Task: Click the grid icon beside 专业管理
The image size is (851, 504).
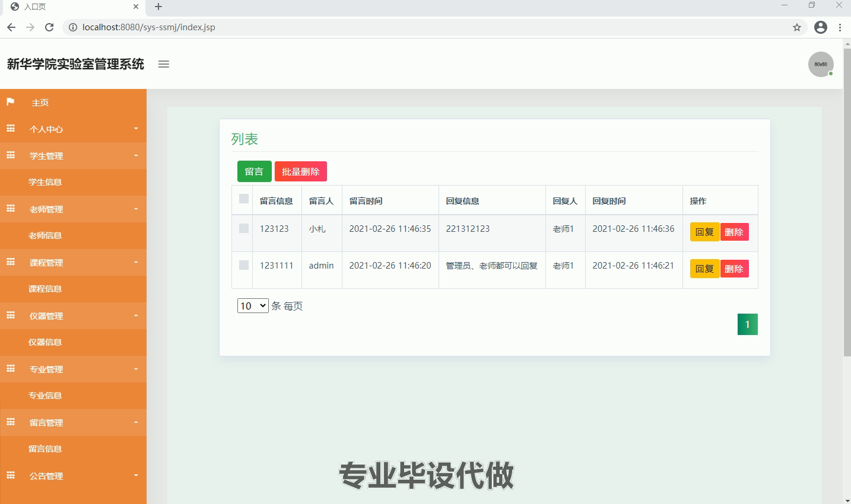Action: tap(10, 369)
